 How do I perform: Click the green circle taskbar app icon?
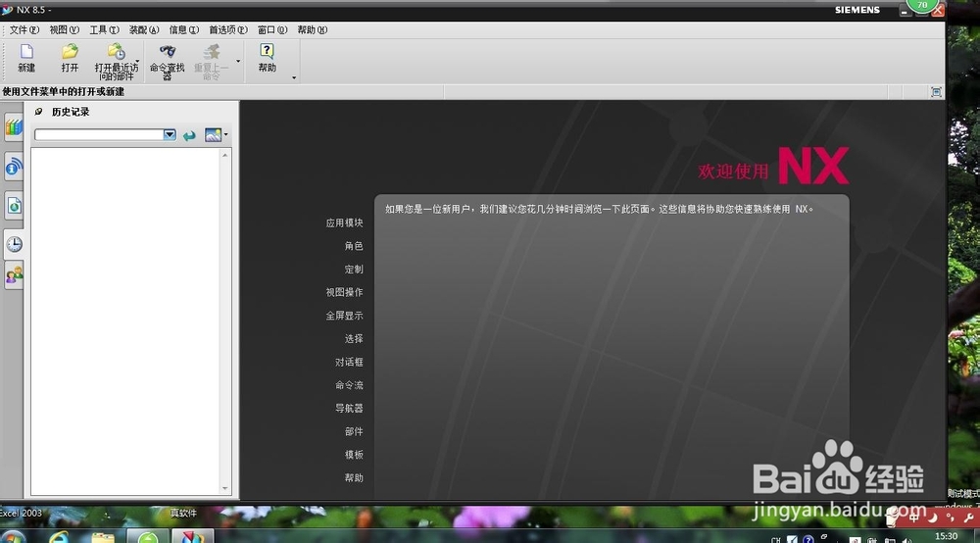148,536
